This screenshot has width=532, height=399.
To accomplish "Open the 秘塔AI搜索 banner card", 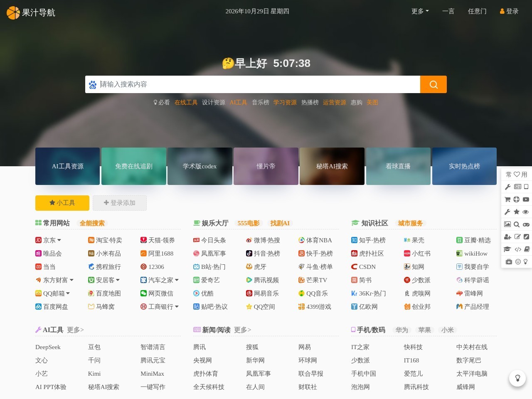I will point(332,166).
